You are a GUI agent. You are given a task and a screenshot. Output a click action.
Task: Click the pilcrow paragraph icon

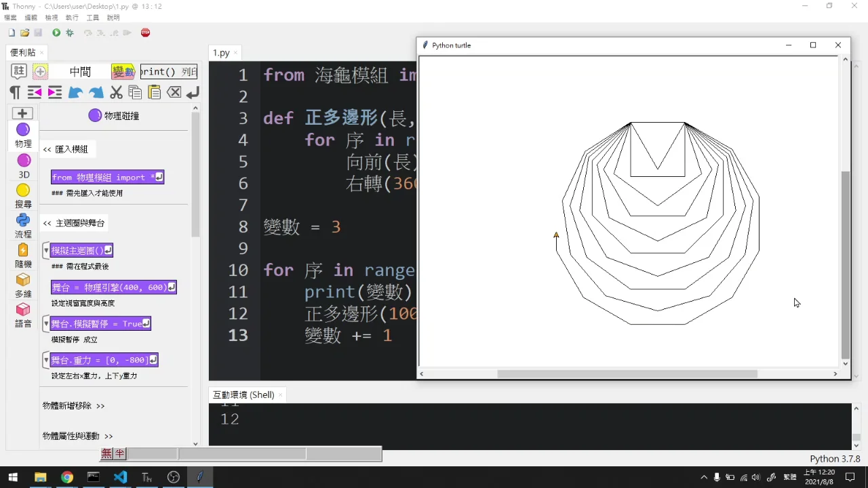pyautogui.click(x=15, y=92)
